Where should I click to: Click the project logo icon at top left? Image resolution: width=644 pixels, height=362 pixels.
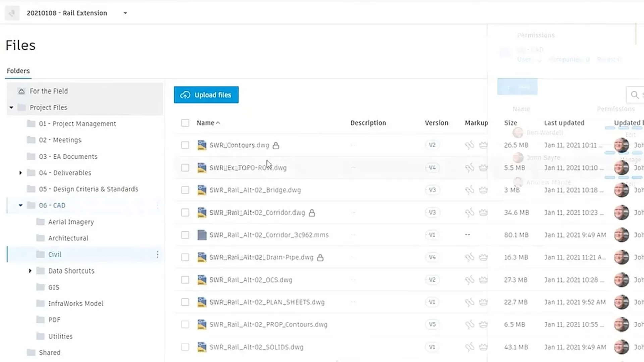(x=12, y=13)
